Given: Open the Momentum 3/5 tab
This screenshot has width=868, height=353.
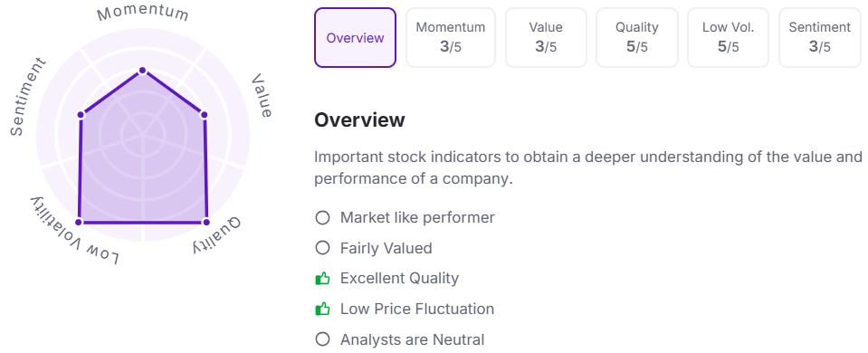Looking at the screenshot, I should point(451,38).
